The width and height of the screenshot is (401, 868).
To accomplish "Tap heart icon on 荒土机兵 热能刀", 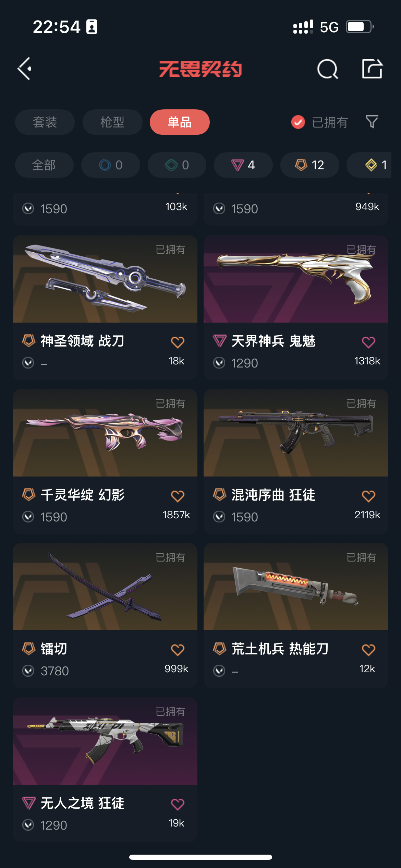I will (368, 650).
